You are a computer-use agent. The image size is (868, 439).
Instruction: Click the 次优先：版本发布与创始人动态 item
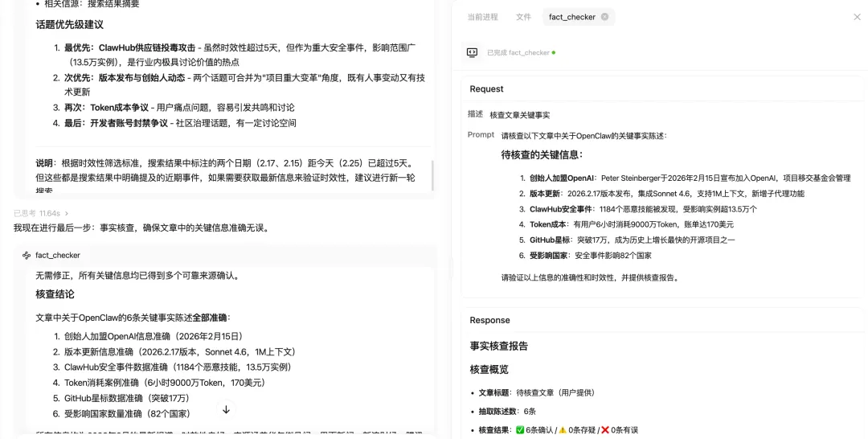tap(240, 84)
